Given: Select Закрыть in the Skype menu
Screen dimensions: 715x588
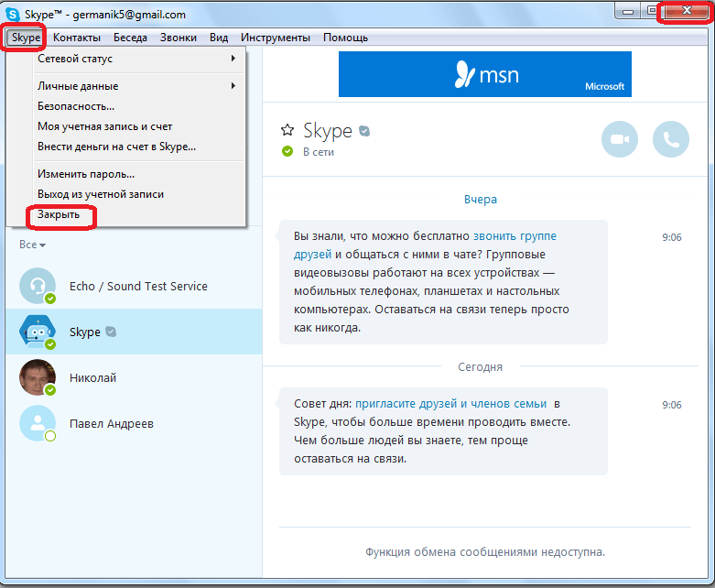Looking at the screenshot, I should point(138,214).
